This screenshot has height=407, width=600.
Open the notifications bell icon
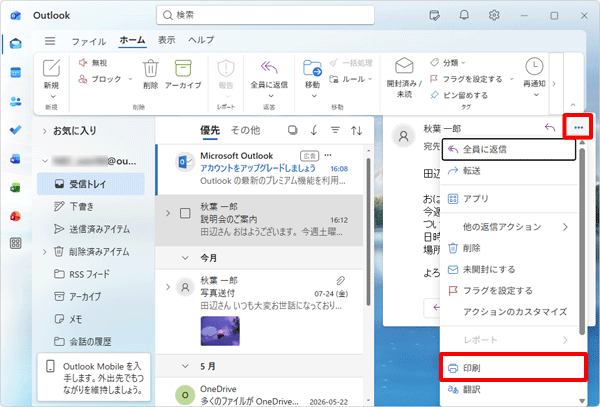point(464,15)
